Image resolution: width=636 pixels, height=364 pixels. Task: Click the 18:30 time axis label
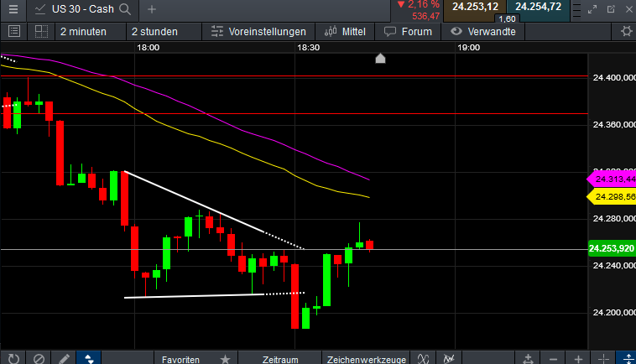308,48
